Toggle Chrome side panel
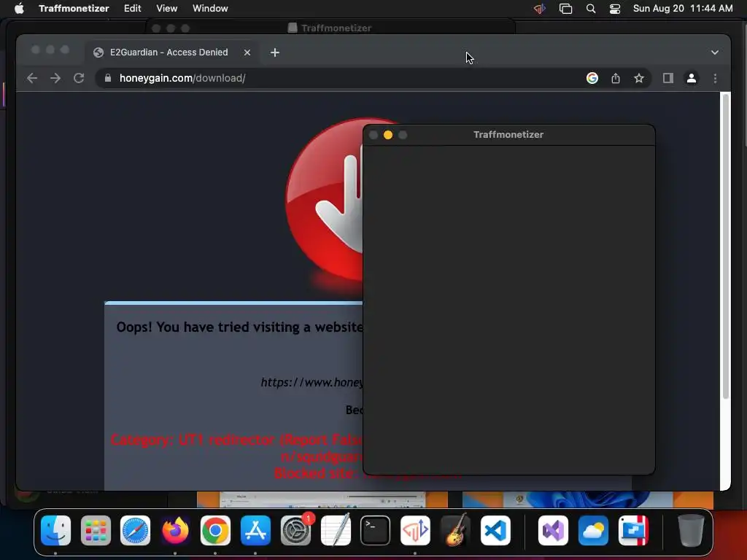Screen dimensions: 747x560 [668, 78]
